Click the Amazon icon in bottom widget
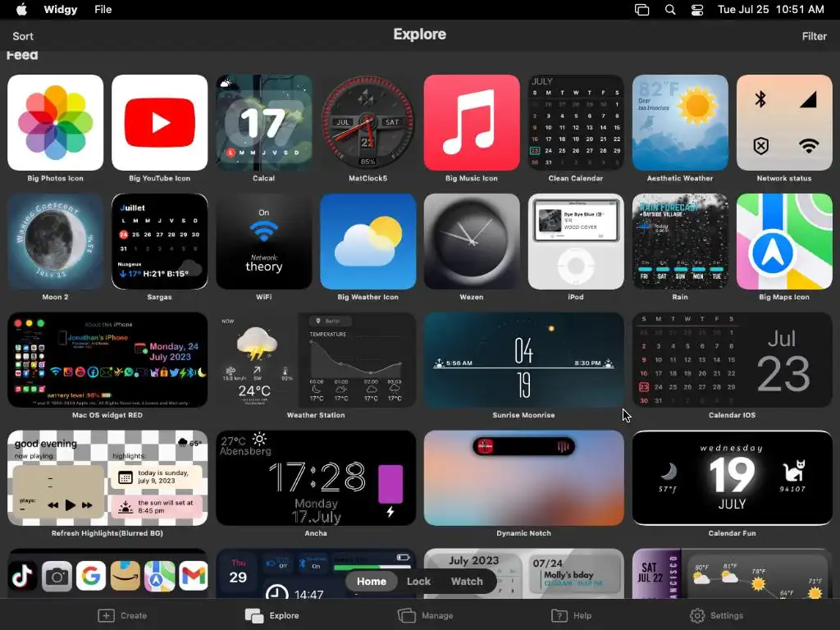This screenshot has width=840, height=630. [126, 576]
